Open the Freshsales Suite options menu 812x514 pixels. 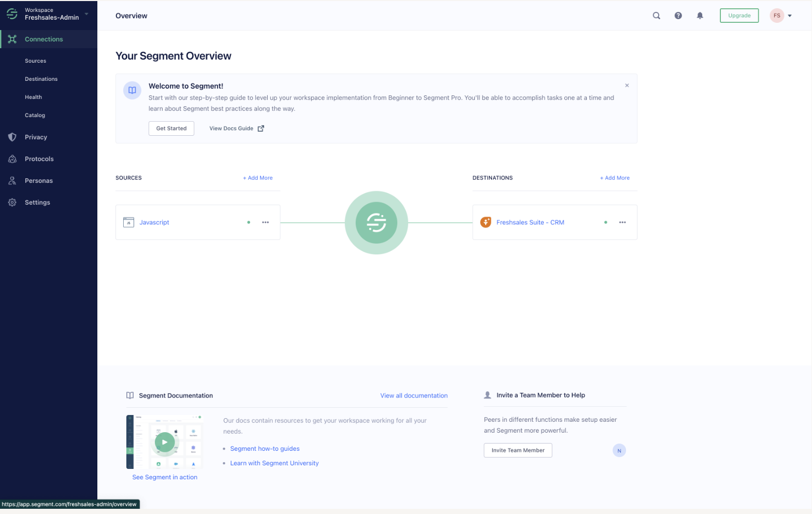[622, 222]
